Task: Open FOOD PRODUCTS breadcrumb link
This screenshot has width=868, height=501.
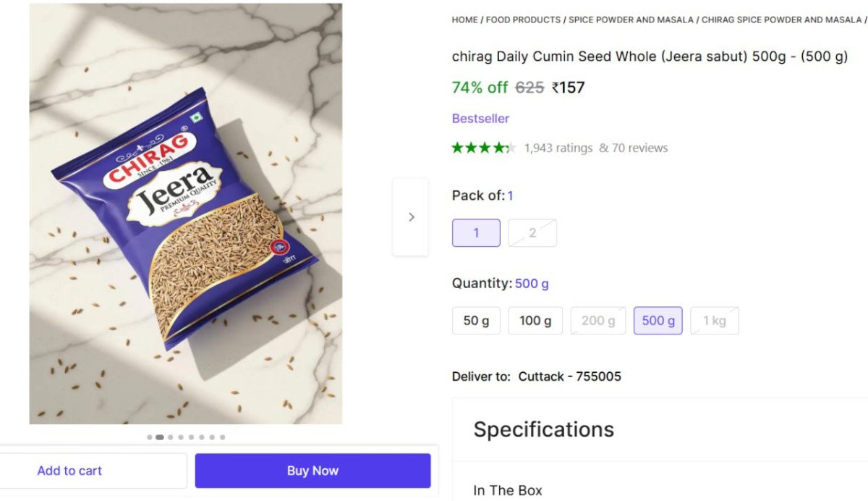Action: pos(523,20)
